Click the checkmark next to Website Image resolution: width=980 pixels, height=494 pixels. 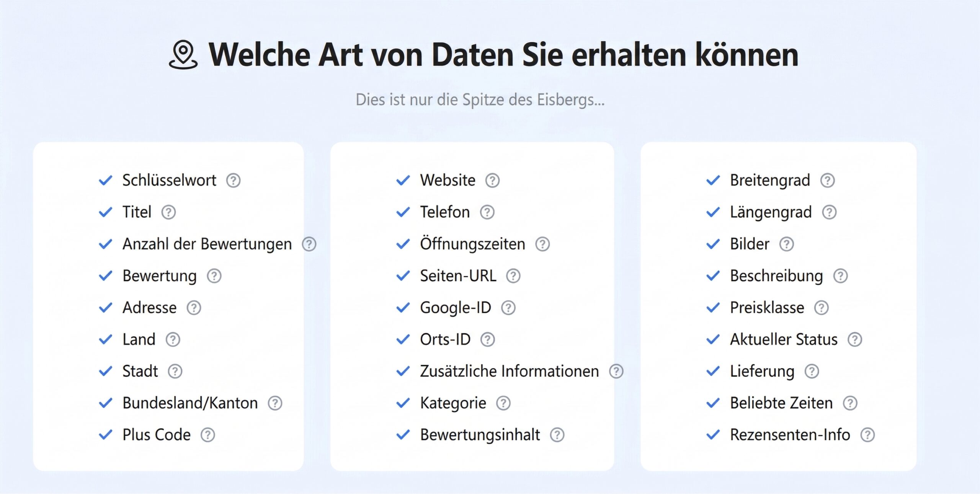pos(403,180)
